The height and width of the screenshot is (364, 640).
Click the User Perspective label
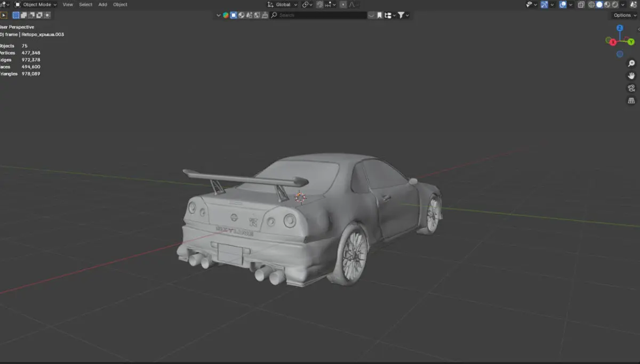[x=17, y=27]
